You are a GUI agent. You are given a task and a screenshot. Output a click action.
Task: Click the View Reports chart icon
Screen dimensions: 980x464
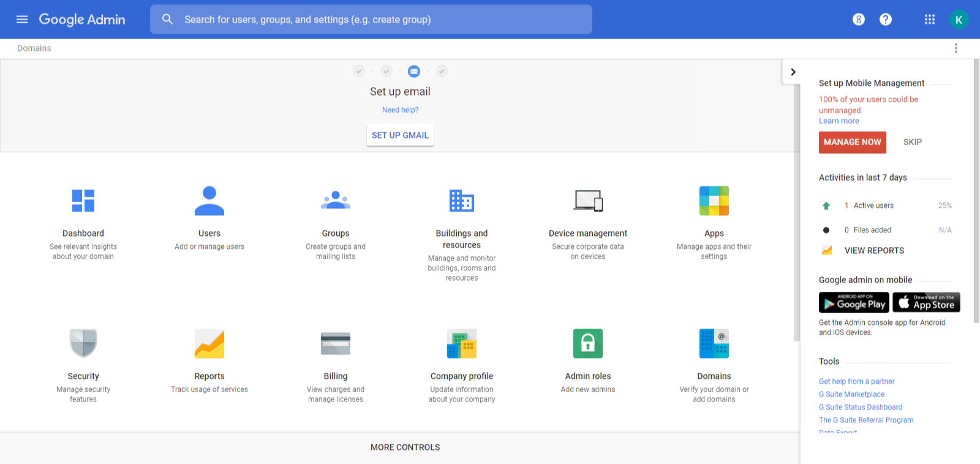pyautogui.click(x=826, y=250)
